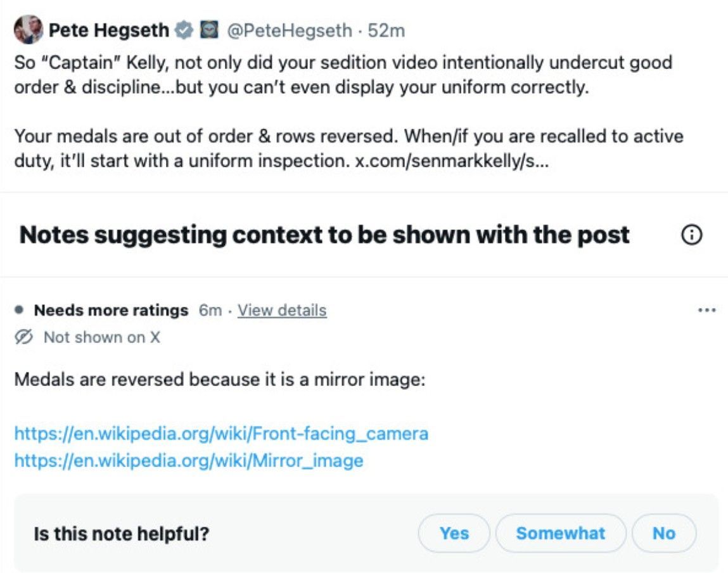Rate the note as Somewhat helpful
728x573 pixels.
pos(560,533)
